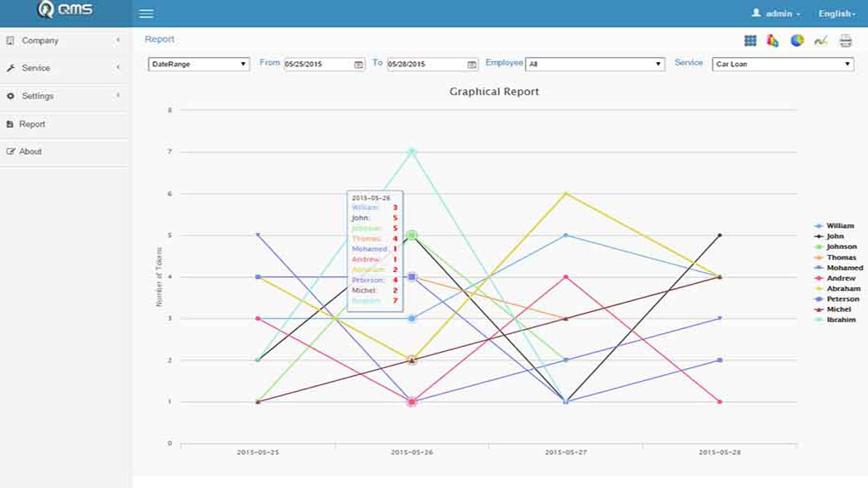Open the Report sidebar item

[66, 124]
